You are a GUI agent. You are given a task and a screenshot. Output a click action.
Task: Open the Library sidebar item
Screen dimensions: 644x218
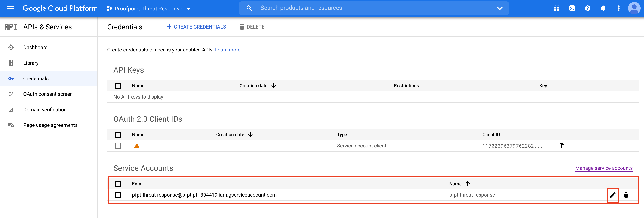click(31, 63)
